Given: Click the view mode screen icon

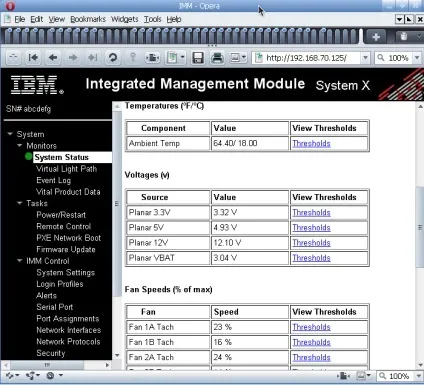Looking at the screenshot, I should tap(235, 58).
